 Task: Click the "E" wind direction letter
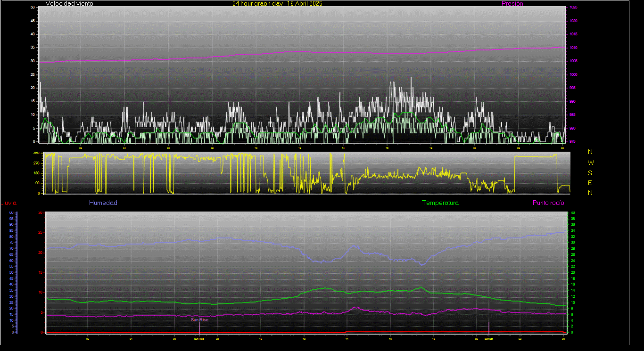590,183
